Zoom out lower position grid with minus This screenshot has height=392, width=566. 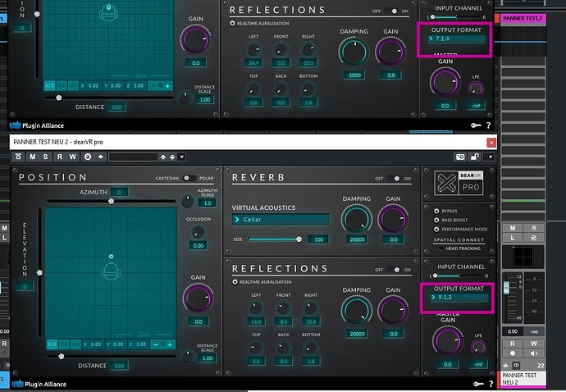tap(155, 344)
